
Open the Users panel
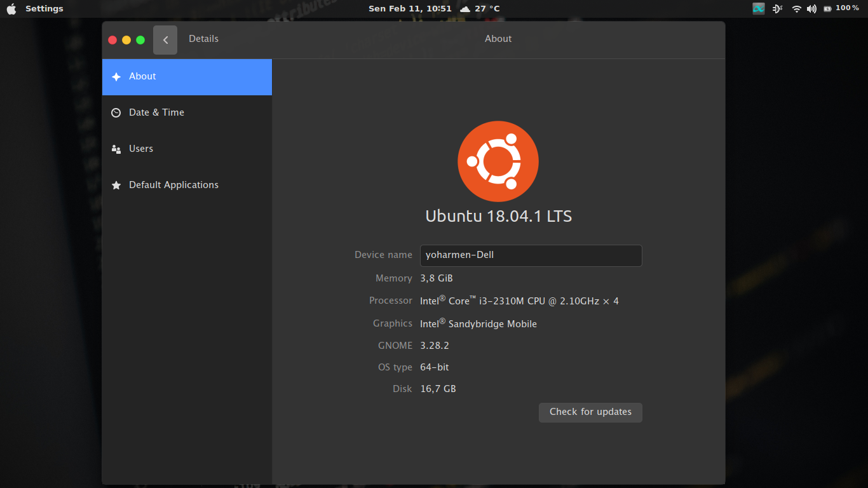pos(187,149)
